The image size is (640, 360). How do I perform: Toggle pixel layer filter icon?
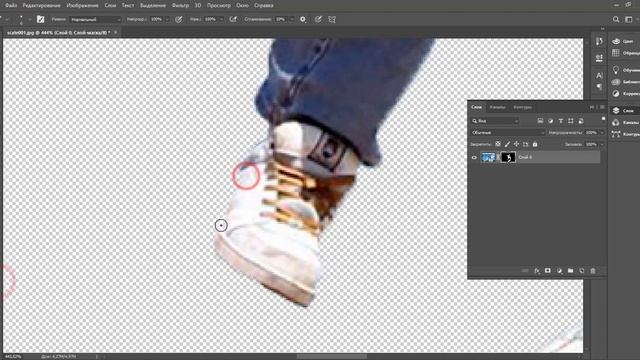tap(540, 121)
